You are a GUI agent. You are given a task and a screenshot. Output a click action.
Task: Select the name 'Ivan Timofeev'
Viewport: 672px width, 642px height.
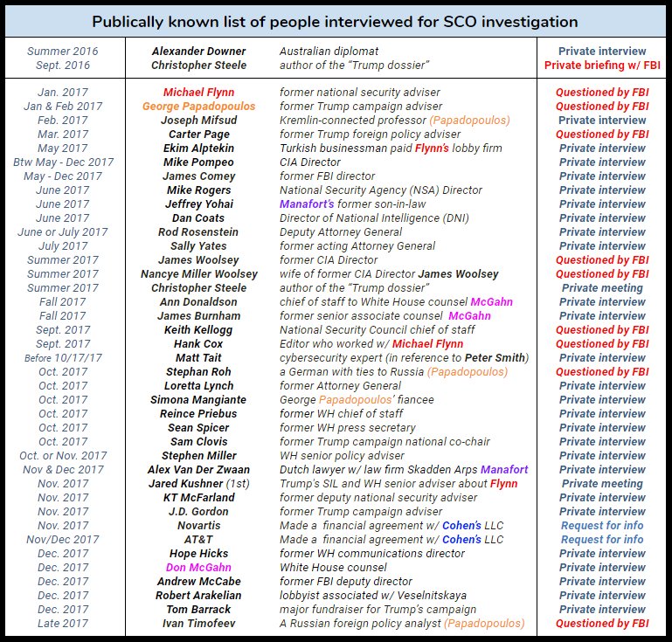point(199,624)
